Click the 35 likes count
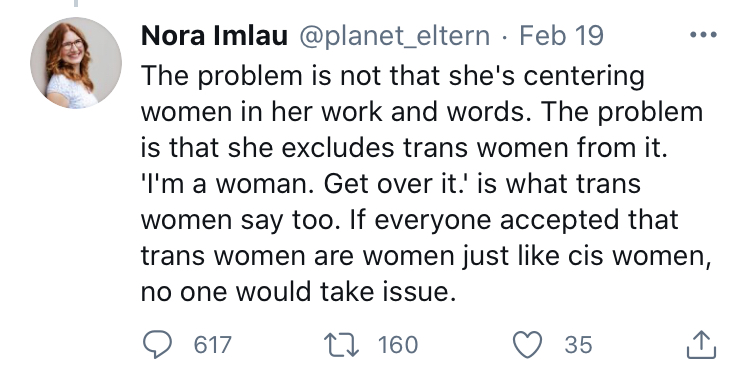 (578, 345)
